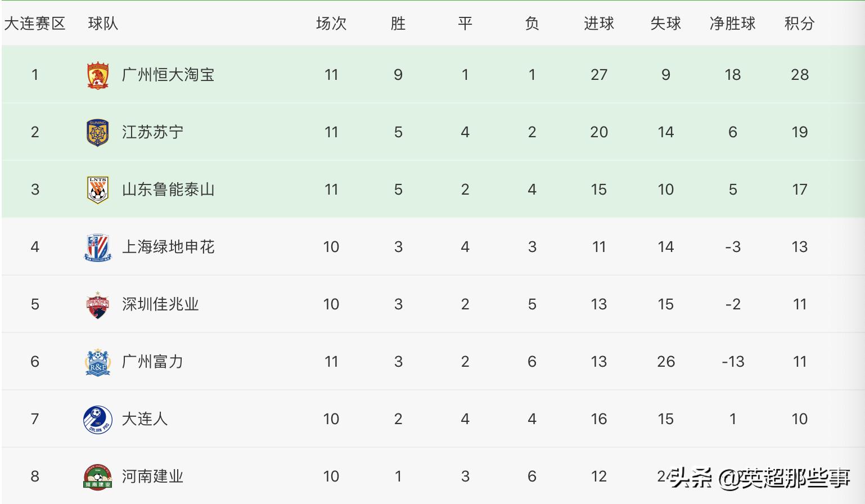
Task: Click the Dalian Pro (大连人) club badge
Action: (x=98, y=420)
